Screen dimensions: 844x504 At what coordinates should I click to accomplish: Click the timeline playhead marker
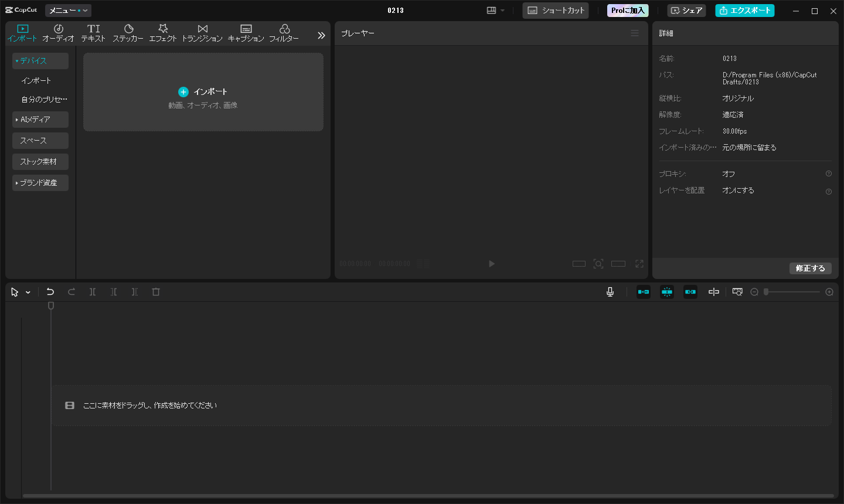click(51, 306)
